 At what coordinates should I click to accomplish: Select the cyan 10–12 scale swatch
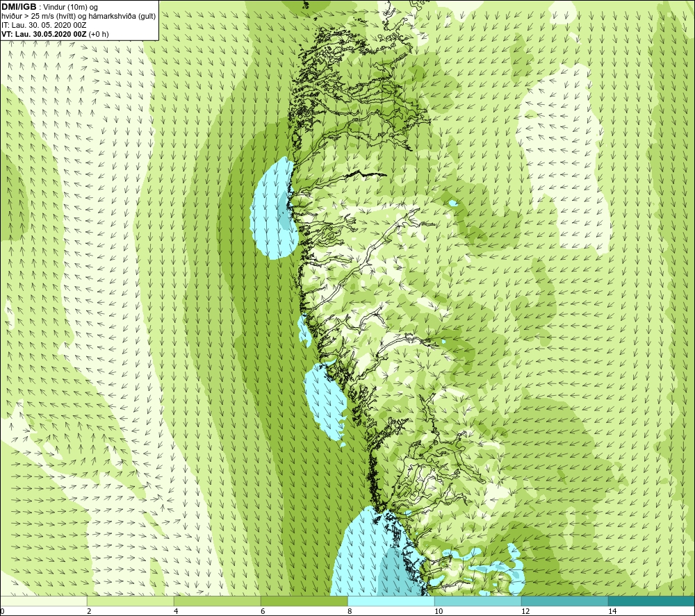click(478, 601)
